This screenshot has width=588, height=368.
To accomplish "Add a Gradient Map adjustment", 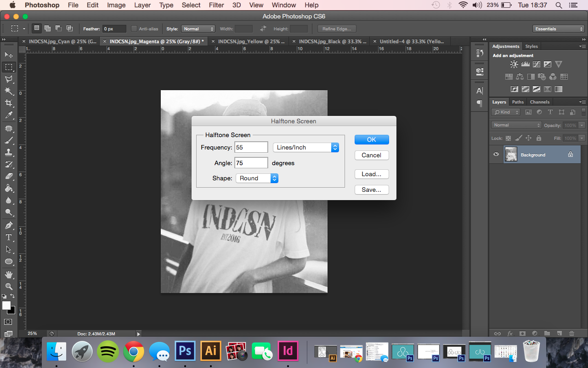I will 559,89.
